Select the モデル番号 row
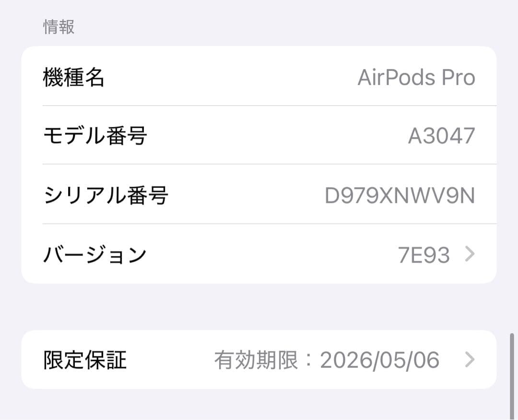The image size is (518, 420). tap(259, 136)
